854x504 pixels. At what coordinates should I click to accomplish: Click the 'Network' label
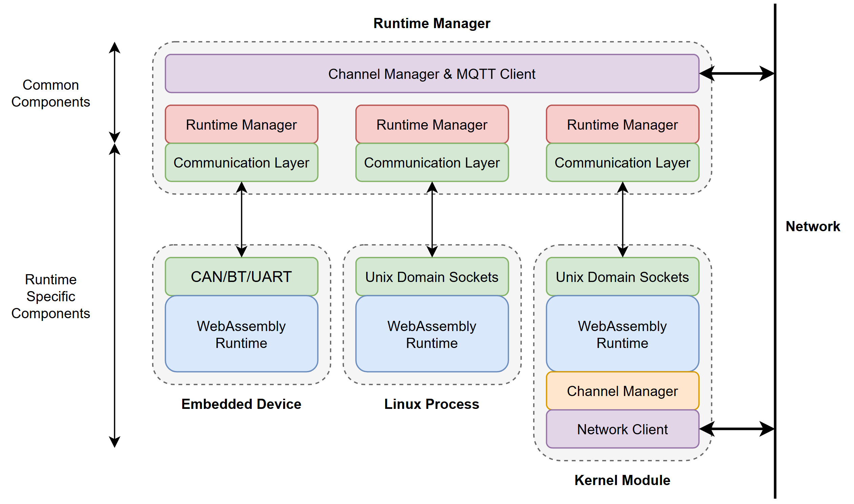(x=813, y=226)
